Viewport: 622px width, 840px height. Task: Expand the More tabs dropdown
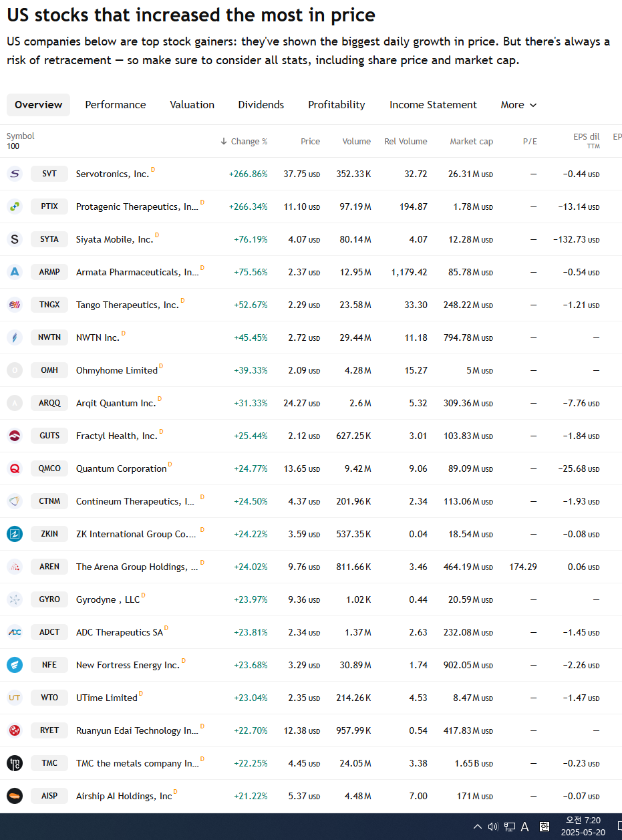518,105
